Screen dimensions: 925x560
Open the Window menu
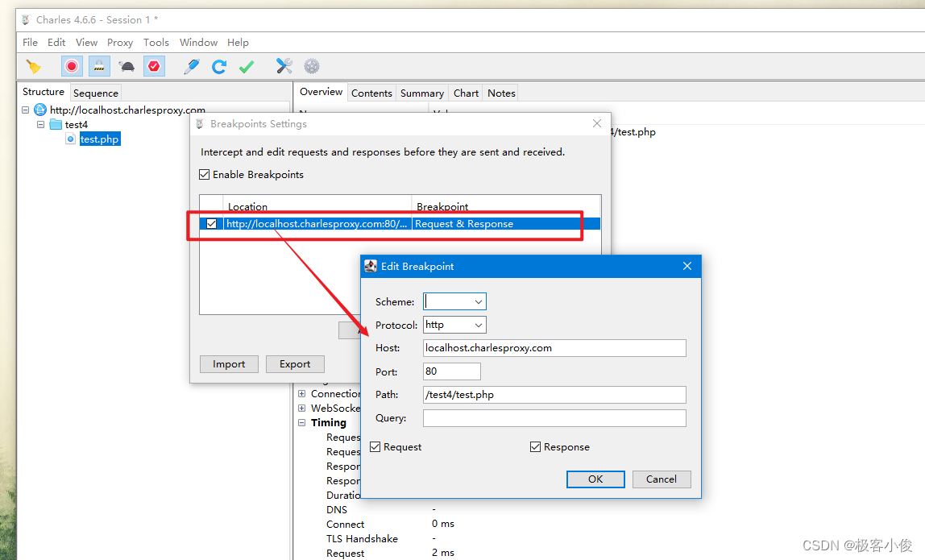point(199,43)
